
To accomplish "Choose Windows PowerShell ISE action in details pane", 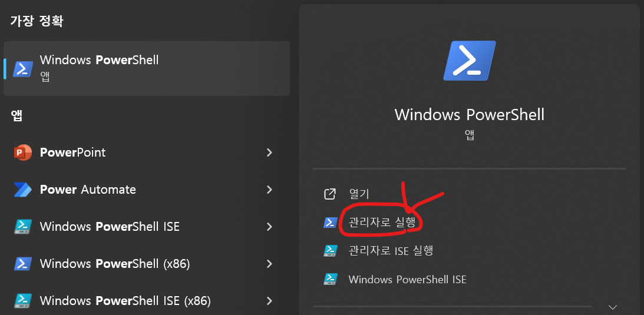I will pos(407,279).
